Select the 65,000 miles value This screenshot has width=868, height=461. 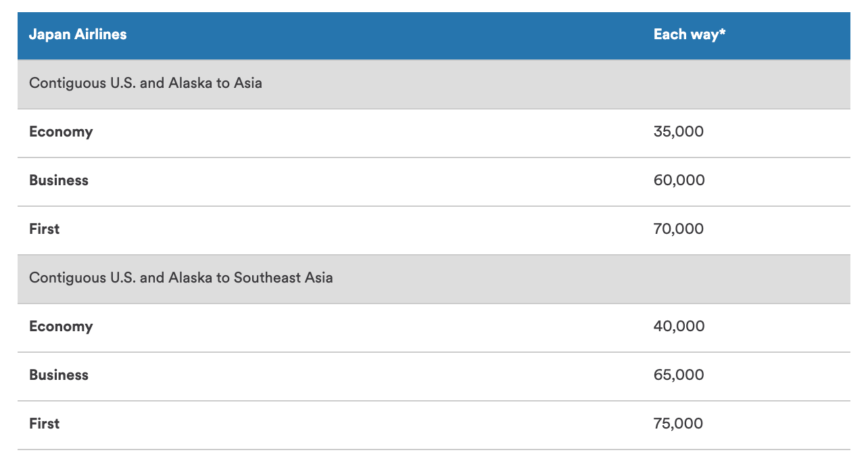(679, 375)
